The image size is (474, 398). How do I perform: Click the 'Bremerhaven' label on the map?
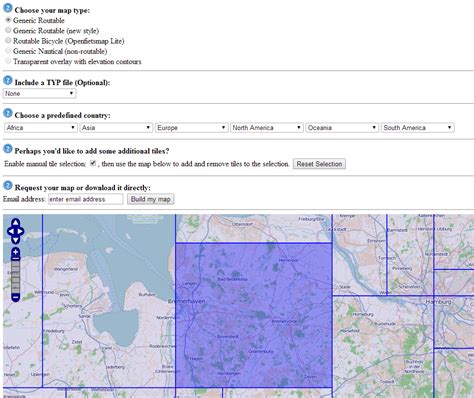(x=187, y=301)
